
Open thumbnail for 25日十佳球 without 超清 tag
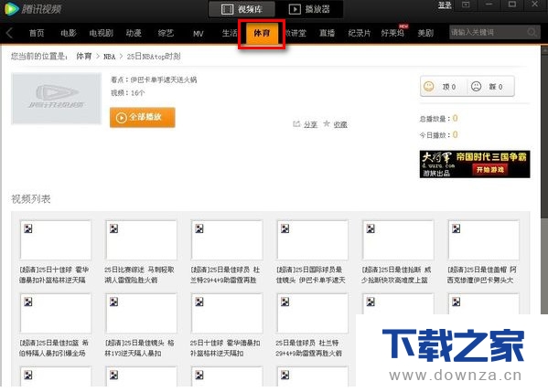227,313
